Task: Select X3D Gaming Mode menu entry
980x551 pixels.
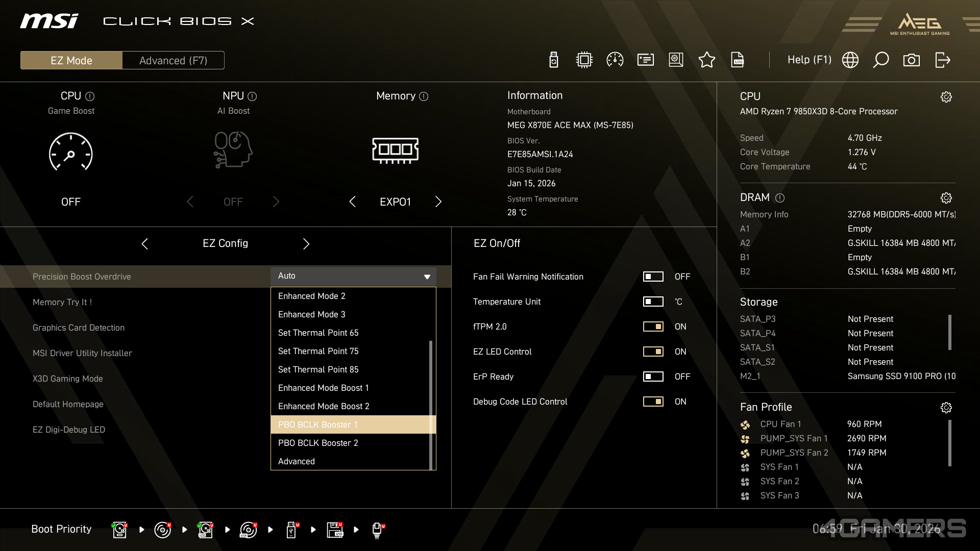Action: [x=68, y=379]
